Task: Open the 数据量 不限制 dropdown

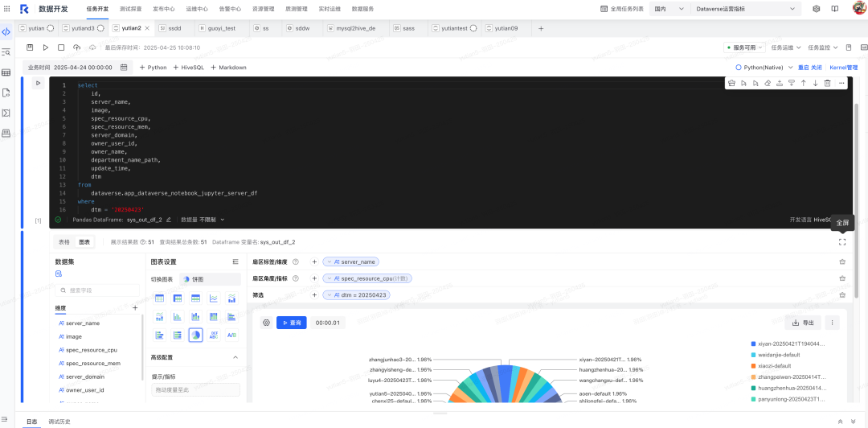Action: (x=203, y=220)
